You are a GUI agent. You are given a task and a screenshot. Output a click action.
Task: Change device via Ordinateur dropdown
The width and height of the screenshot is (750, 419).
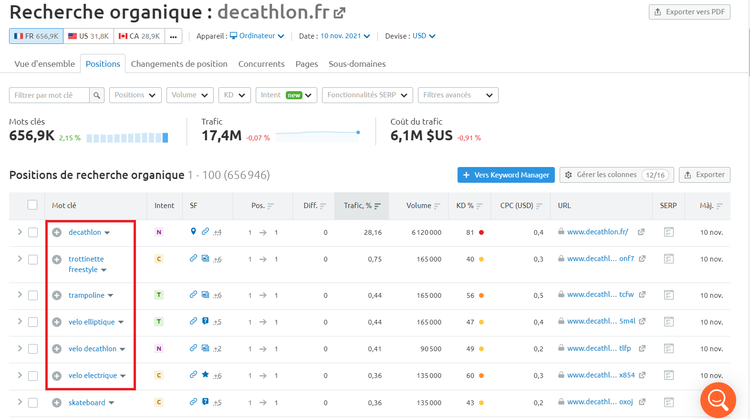point(257,36)
